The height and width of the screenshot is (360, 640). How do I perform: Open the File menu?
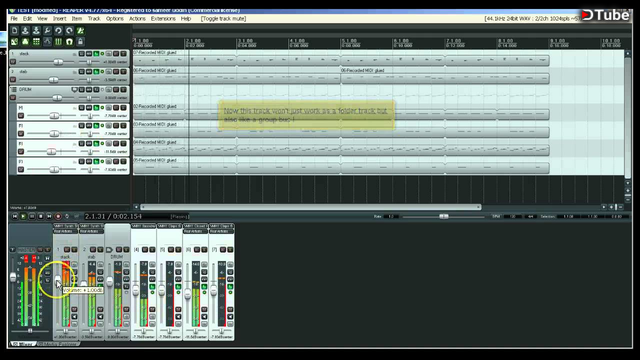tap(14, 19)
